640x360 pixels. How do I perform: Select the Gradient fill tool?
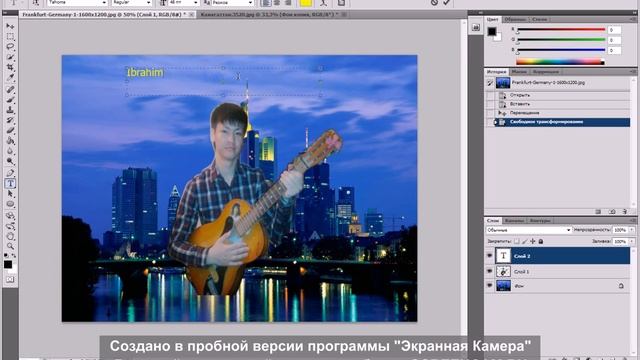pos(10,140)
